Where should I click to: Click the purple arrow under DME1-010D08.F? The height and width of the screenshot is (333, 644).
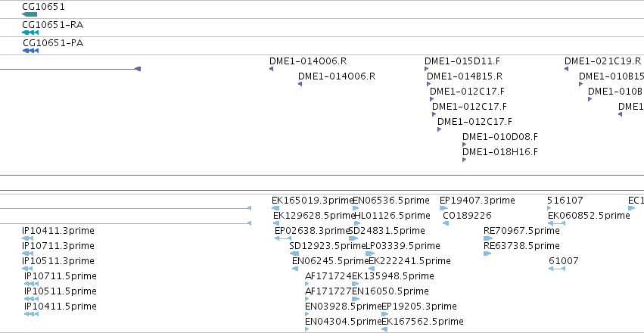pos(465,145)
